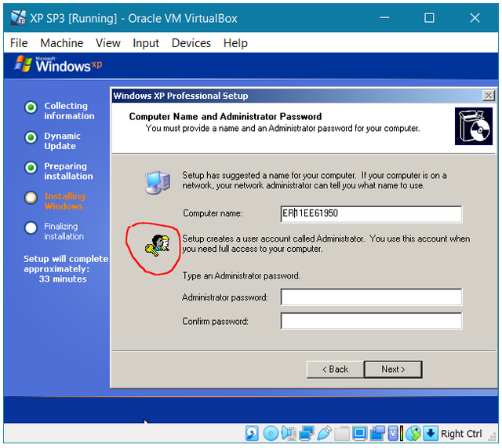This screenshot has width=502, height=448.
Task: Click the Windows XP Professional Setup title text
Action: tap(180, 96)
